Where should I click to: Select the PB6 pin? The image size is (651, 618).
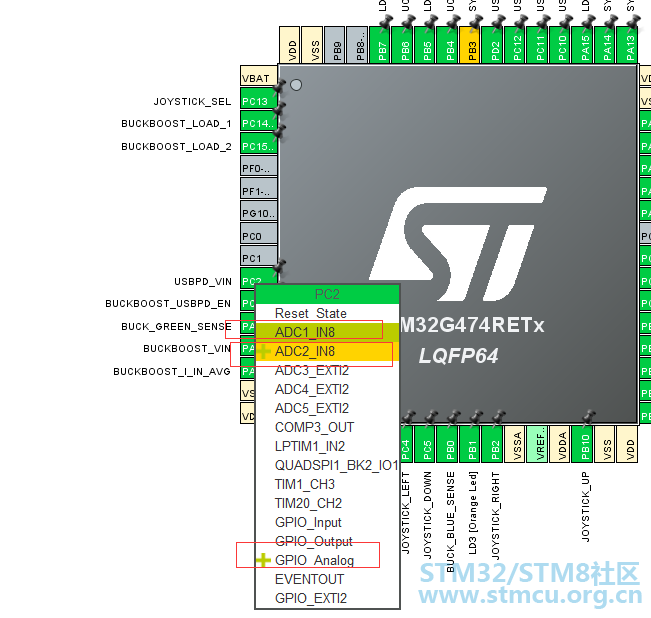coord(402,45)
